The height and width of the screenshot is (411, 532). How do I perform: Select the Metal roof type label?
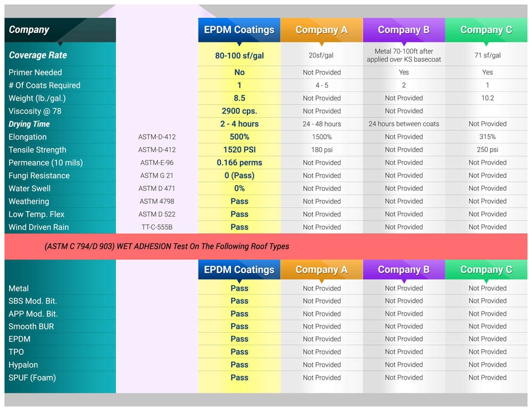click(19, 289)
